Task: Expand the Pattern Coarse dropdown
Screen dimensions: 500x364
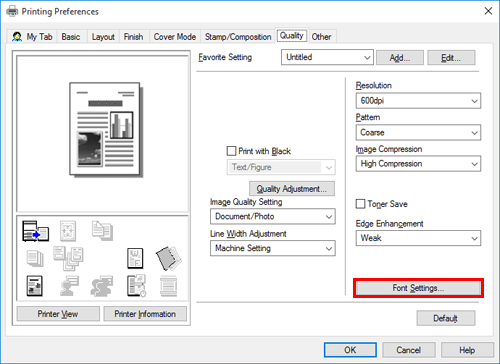Action: click(x=418, y=133)
